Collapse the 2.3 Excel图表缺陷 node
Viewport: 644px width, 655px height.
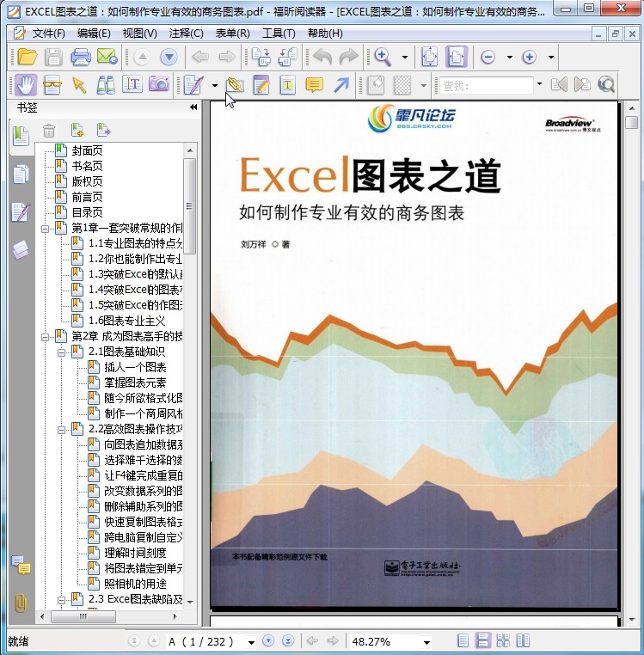[61, 600]
